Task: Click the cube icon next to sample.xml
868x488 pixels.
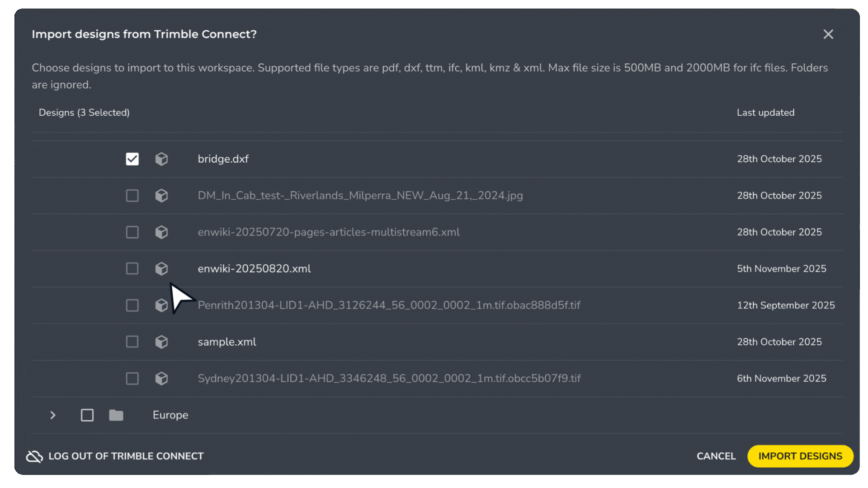Action: 161,342
